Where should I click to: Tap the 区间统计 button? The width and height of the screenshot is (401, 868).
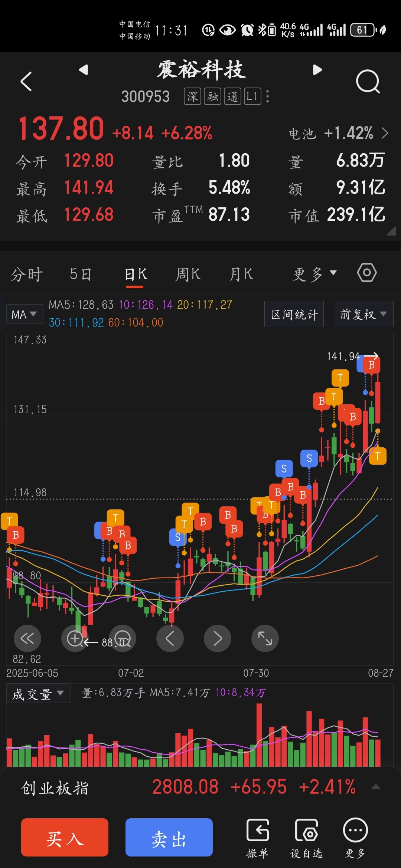(294, 314)
